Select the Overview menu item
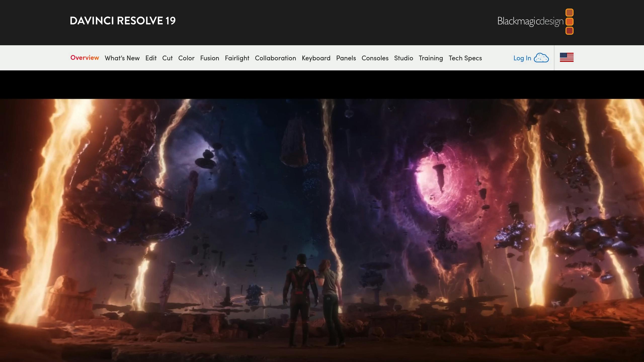This screenshot has width=644, height=362. click(x=85, y=58)
